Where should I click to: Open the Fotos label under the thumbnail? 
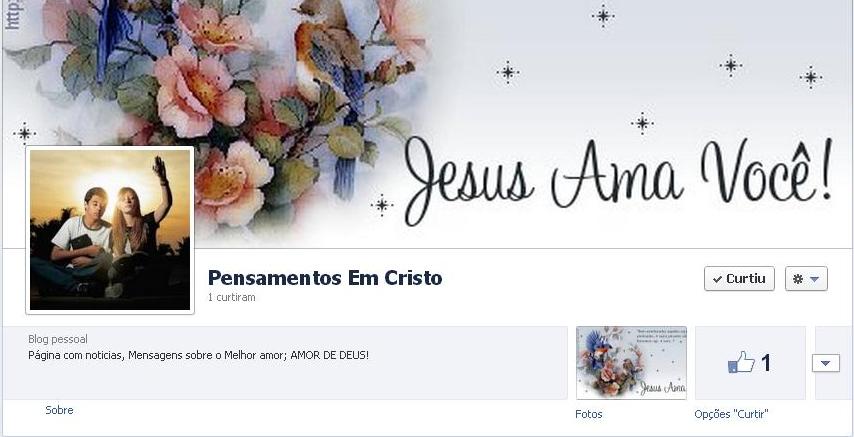point(589,414)
